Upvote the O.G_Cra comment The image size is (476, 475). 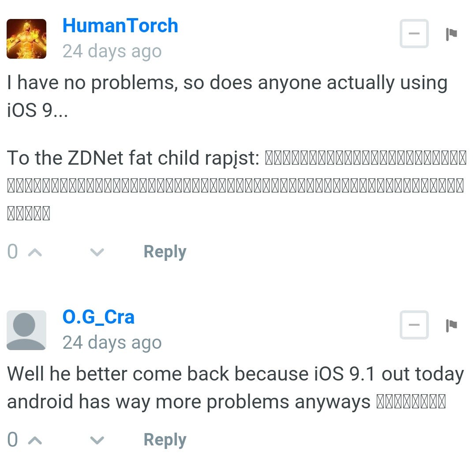pos(35,441)
